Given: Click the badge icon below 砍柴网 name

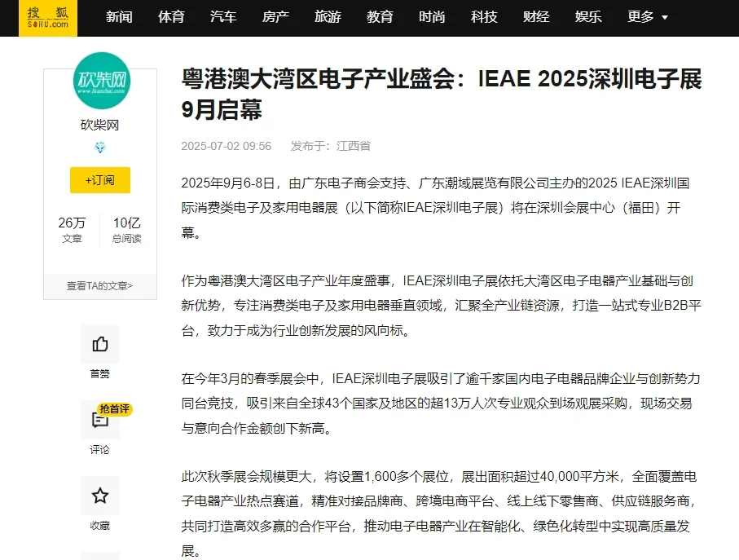Looking at the screenshot, I should (99, 148).
